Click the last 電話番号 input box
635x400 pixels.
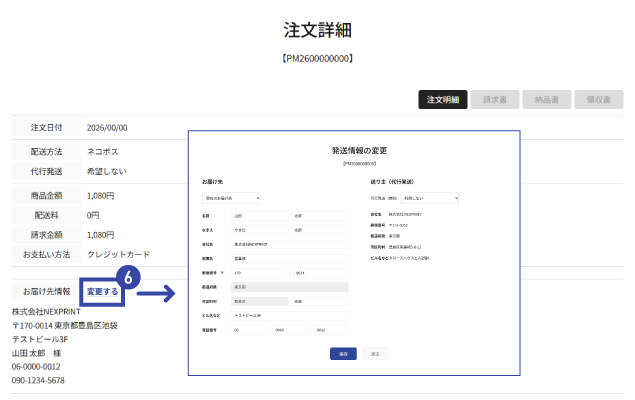[330, 329]
